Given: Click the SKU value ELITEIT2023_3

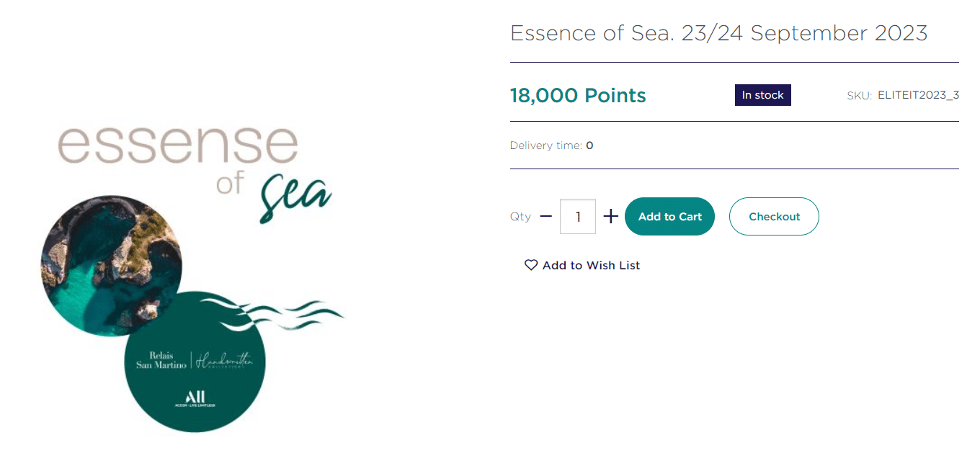Looking at the screenshot, I should 918,95.
